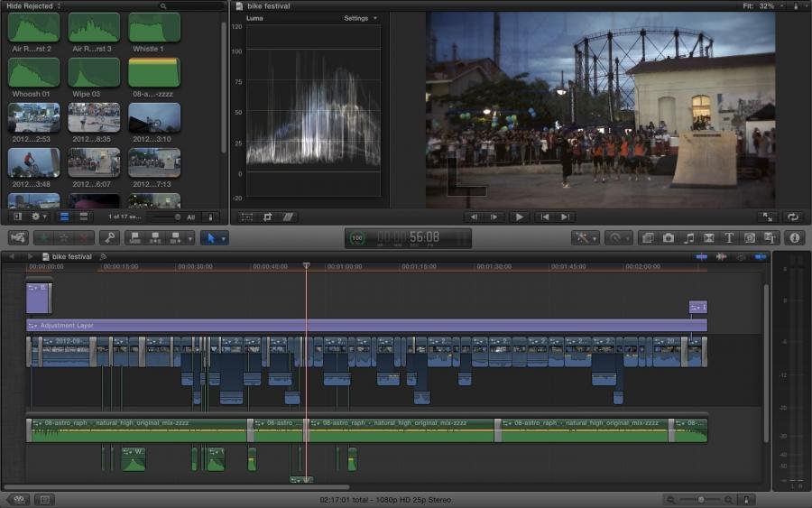Insert selected clip into the storyline
The height and width of the screenshot is (508, 812).
pyautogui.click(x=155, y=237)
